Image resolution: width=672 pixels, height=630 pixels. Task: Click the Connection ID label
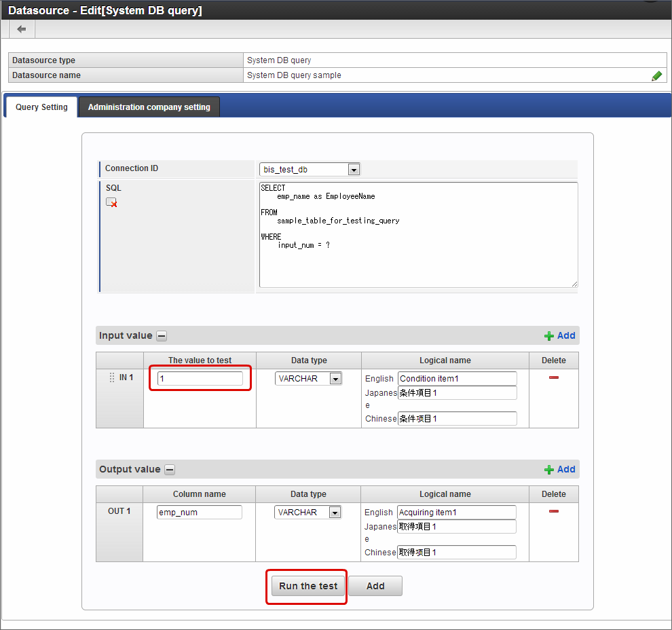(132, 168)
